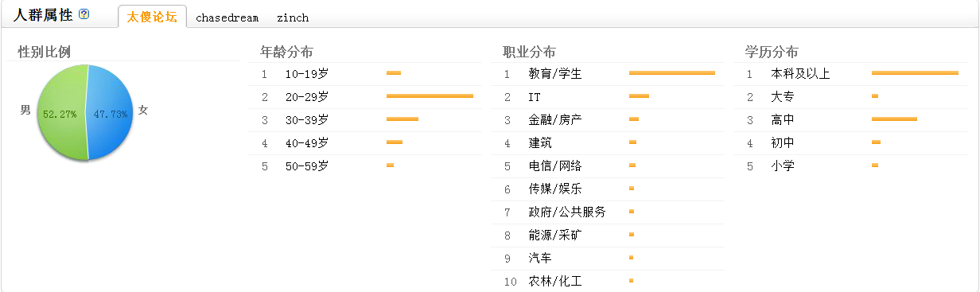This screenshot has width=980, height=292.
Task: Click the 性别比例 section heading
Action: 45,53
